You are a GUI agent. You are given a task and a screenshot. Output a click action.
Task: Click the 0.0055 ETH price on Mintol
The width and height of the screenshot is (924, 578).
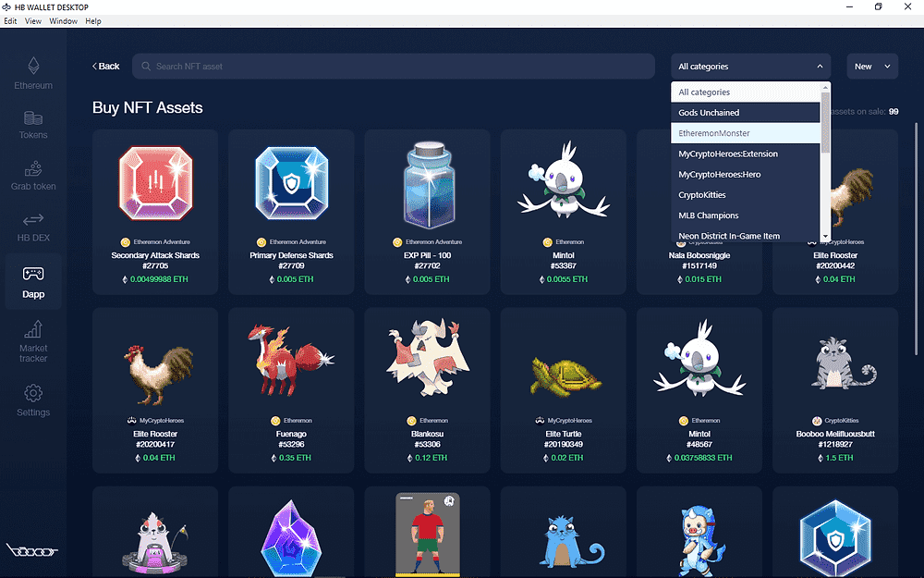click(x=567, y=279)
